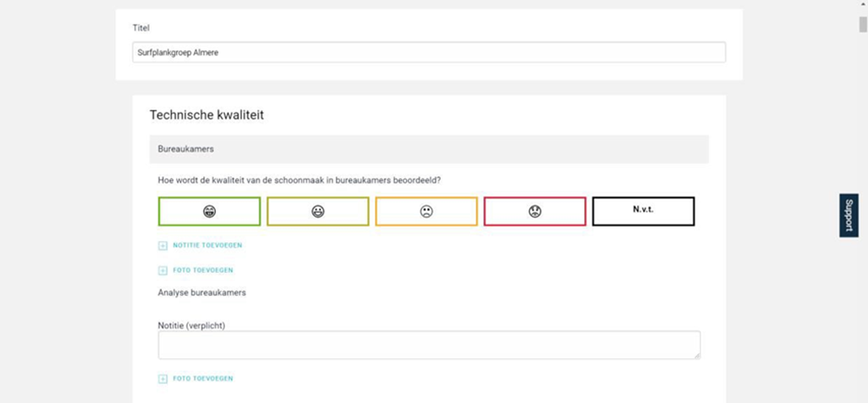Choose the olive smiling face rating
The width and height of the screenshot is (868, 403).
318,211
